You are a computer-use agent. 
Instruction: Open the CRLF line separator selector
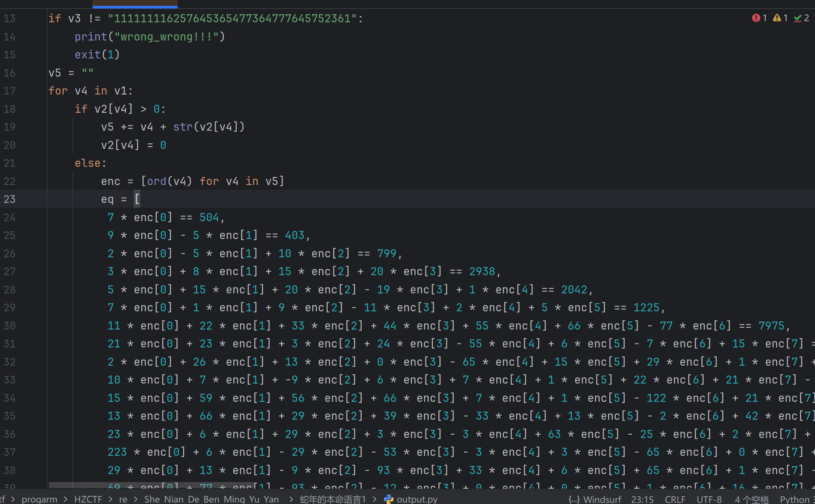pos(675,499)
